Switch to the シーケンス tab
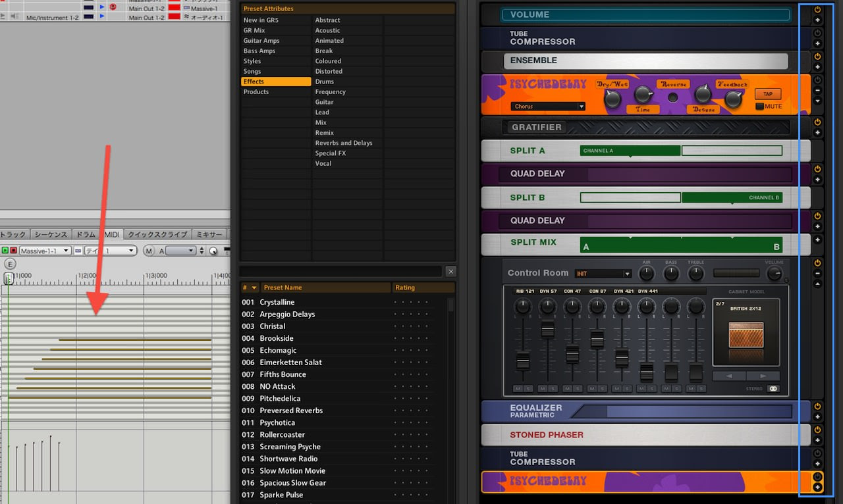 [51, 234]
